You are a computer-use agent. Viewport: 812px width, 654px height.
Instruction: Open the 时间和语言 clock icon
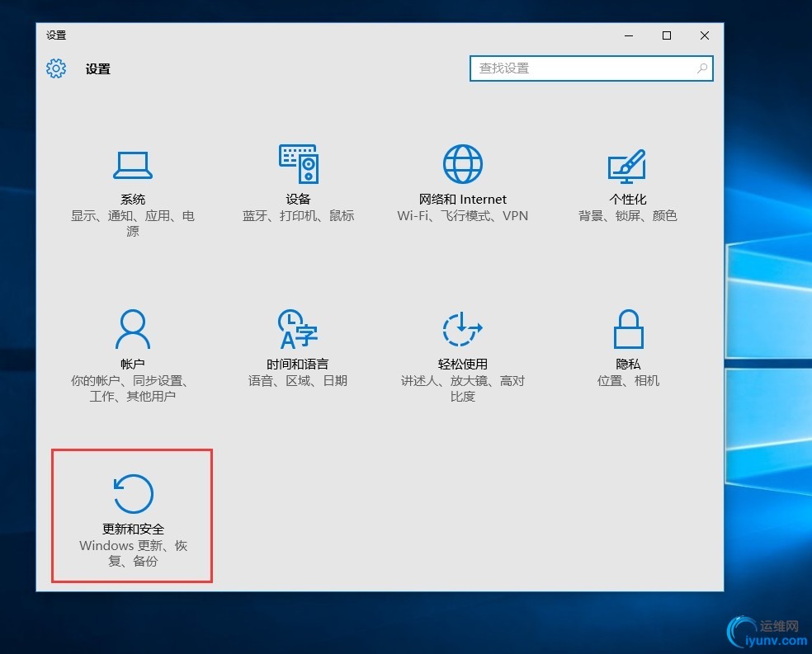click(298, 329)
